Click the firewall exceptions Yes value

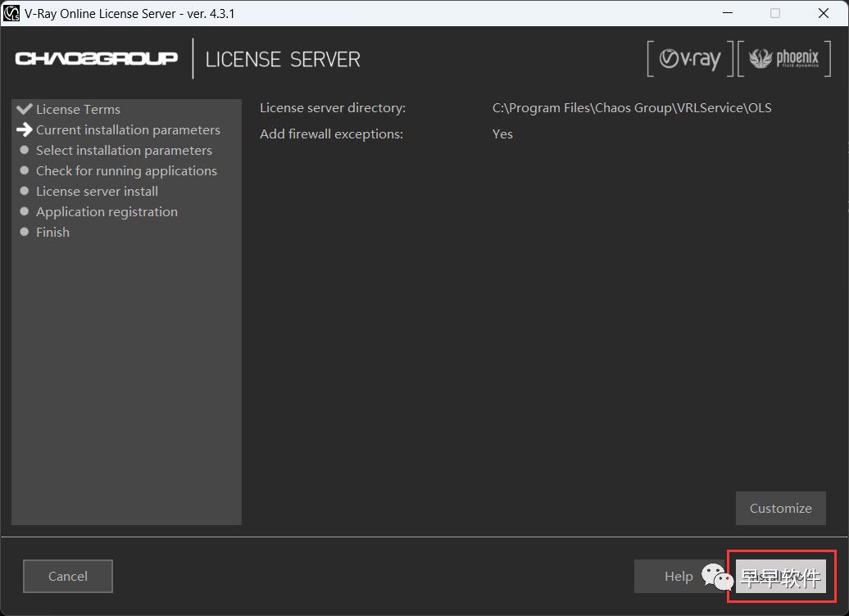click(x=502, y=134)
